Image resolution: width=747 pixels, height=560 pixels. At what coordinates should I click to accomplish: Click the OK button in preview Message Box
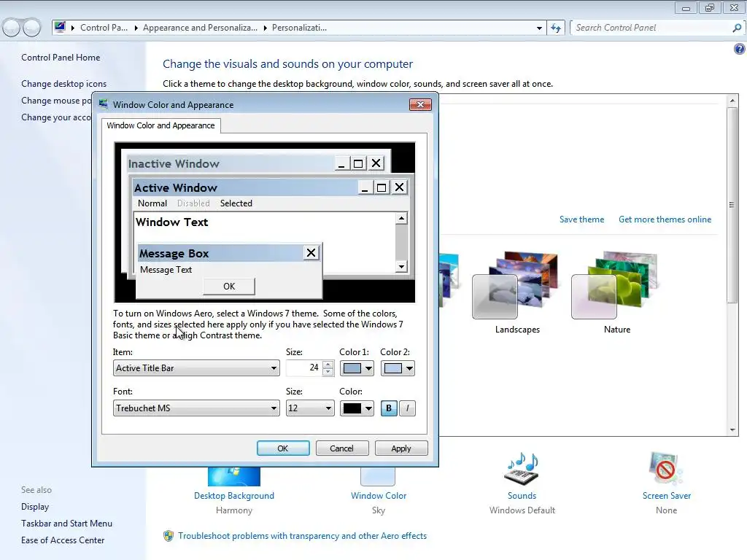229,286
